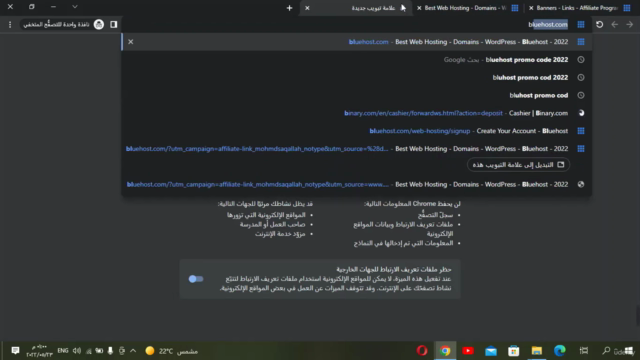Open tab search dropdown chevron
Image resolution: width=640 pixels, height=360 pixels.
(75, 7)
